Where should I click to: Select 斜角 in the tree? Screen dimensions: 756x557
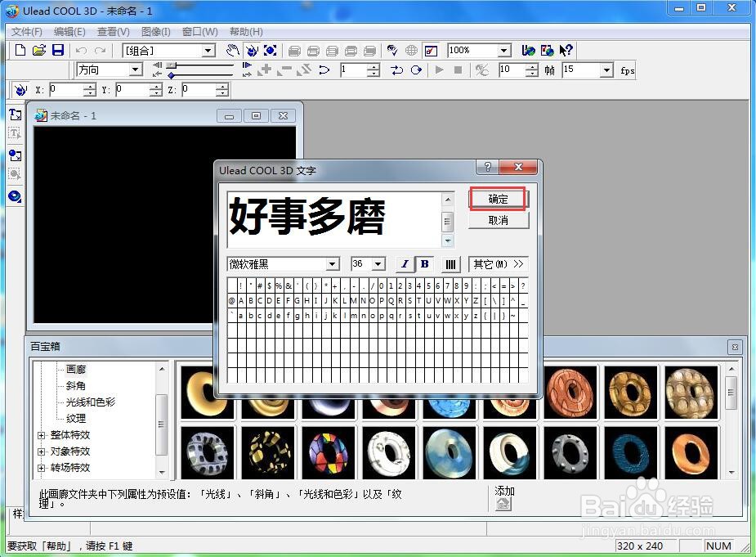click(76, 386)
